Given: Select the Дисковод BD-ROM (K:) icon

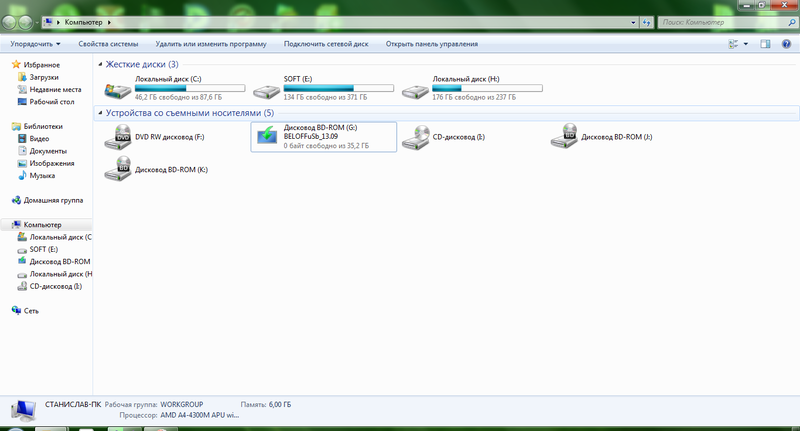Looking at the screenshot, I should tap(118, 169).
